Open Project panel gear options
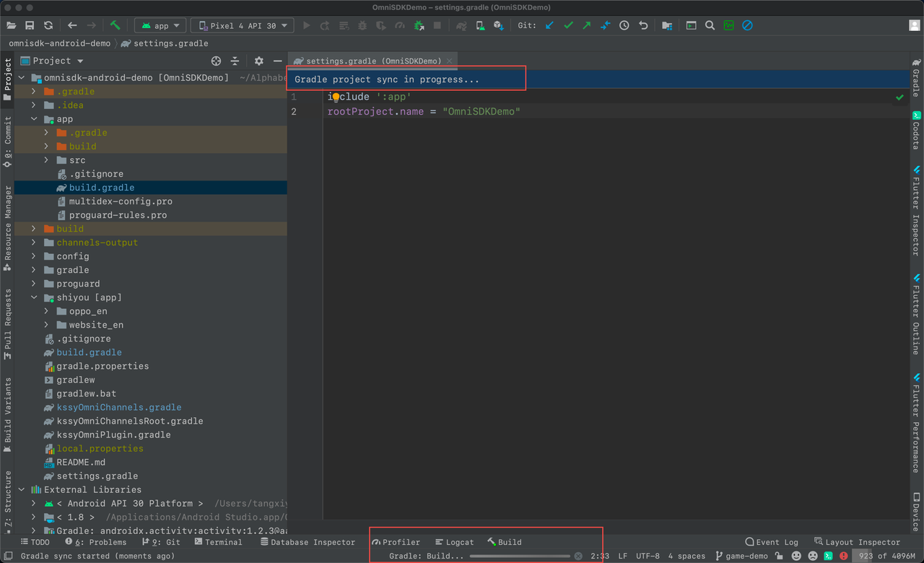Image resolution: width=924 pixels, height=563 pixels. (x=259, y=61)
